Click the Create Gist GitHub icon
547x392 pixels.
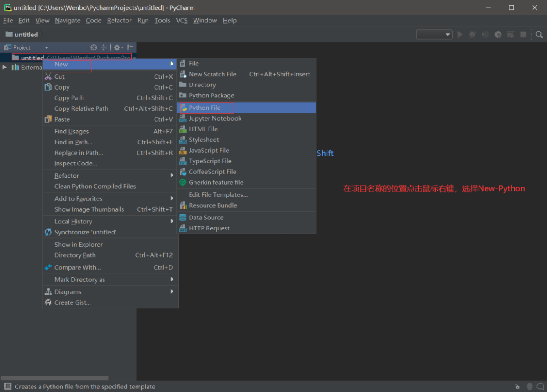48,302
